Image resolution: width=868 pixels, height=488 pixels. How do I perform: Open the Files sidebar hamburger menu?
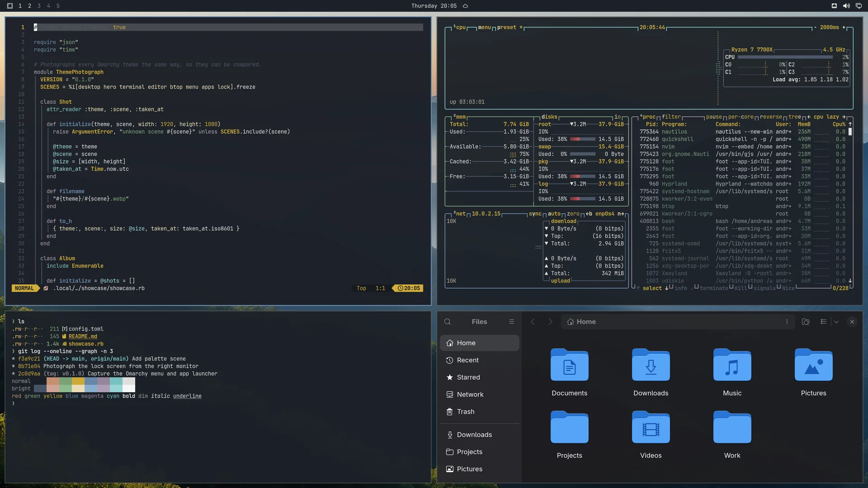512,322
